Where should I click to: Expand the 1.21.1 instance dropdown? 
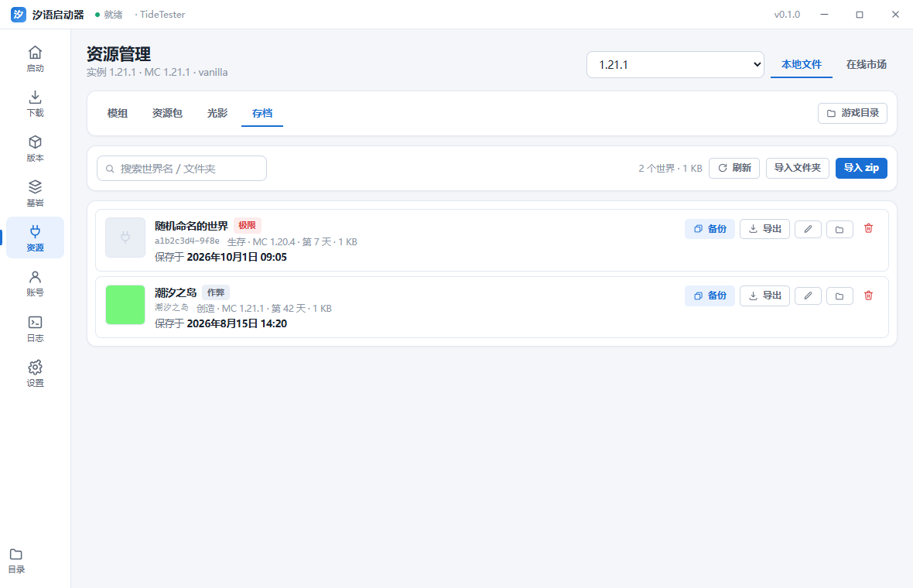pyautogui.click(x=675, y=65)
